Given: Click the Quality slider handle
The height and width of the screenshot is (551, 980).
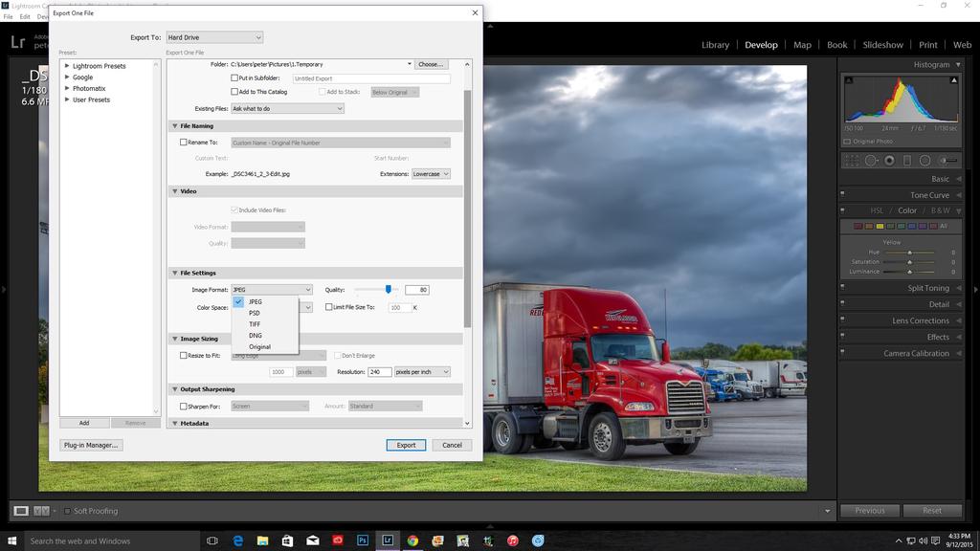Looking at the screenshot, I should (389, 289).
